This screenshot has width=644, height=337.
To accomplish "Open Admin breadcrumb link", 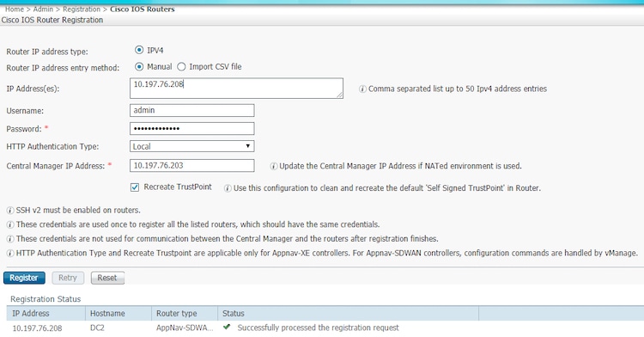I will 43,9.
